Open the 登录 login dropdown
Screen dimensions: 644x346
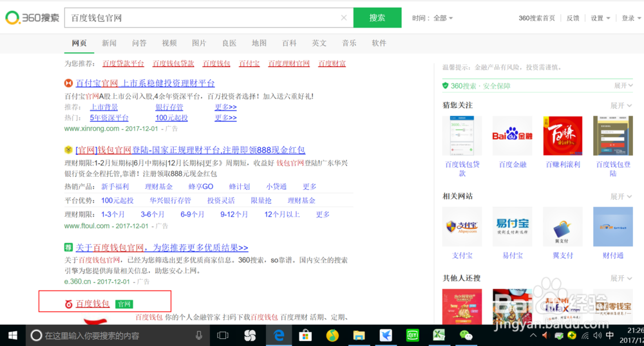[631, 18]
